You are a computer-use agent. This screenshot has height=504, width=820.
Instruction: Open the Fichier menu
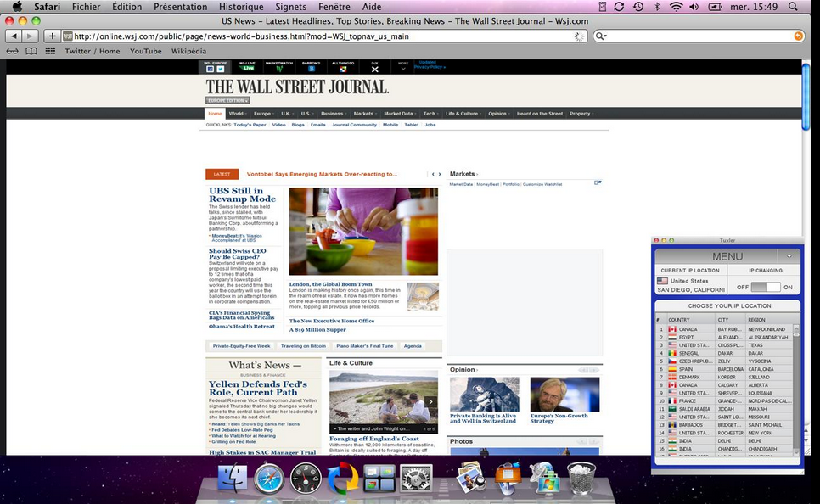(87, 7)
